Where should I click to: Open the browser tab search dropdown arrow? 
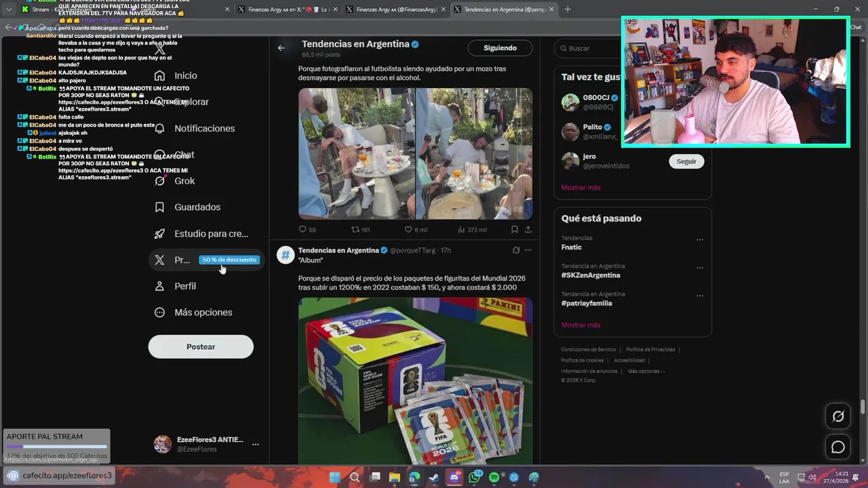click(x=9, y=9)
